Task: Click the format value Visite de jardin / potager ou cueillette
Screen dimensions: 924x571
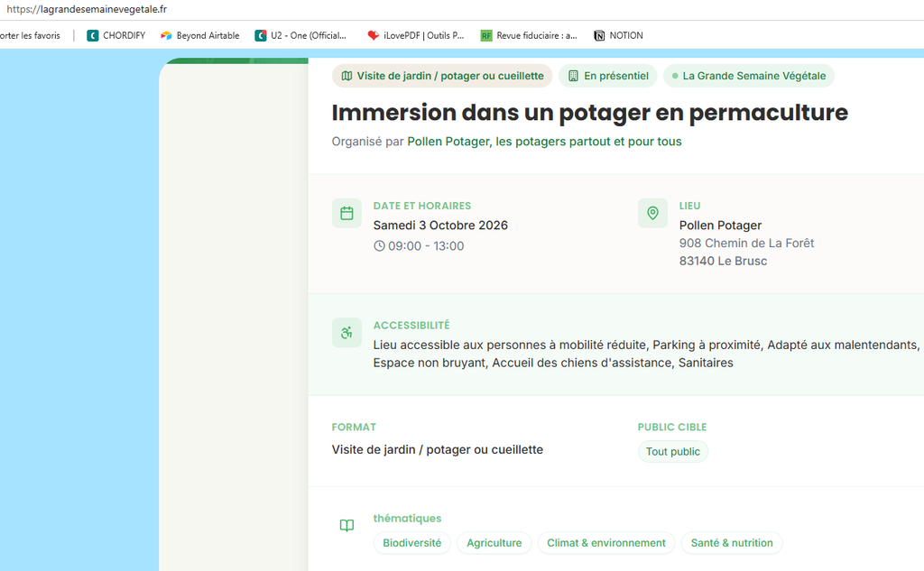Action: [x=438, y=449]
